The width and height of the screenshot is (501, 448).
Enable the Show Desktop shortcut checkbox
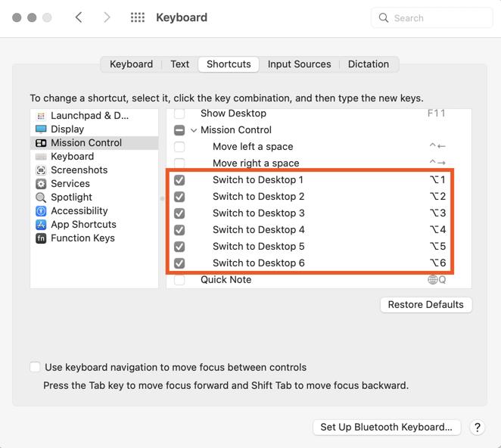coord(179,114)
